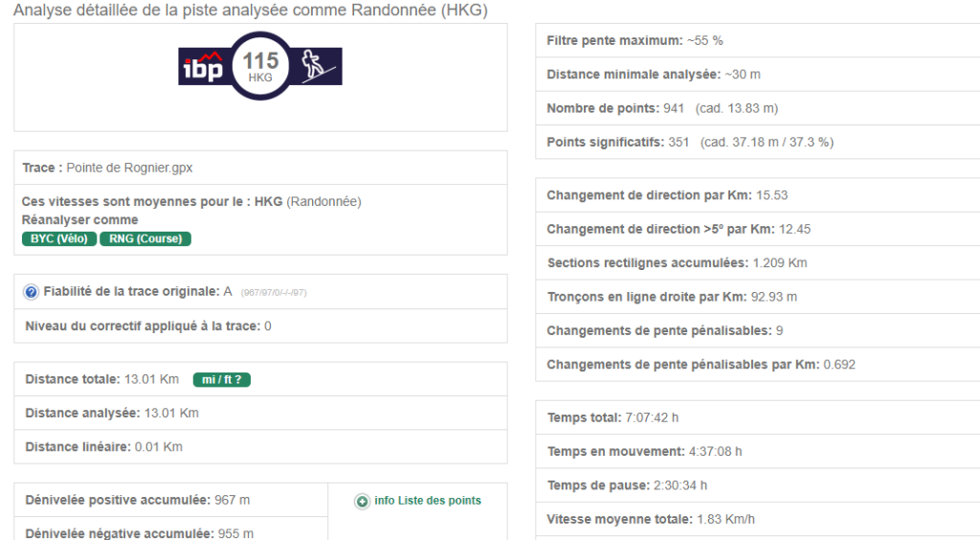The width and height of the screenshot is (980, 540).
Task: Select the Points significatifs: 351 row
Action: [758, 142]
